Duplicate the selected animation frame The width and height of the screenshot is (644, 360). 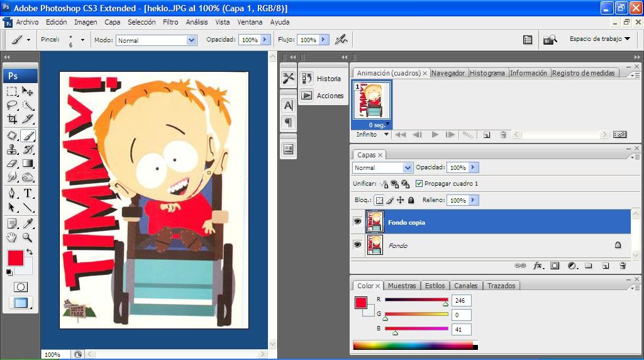click(487, 135)
